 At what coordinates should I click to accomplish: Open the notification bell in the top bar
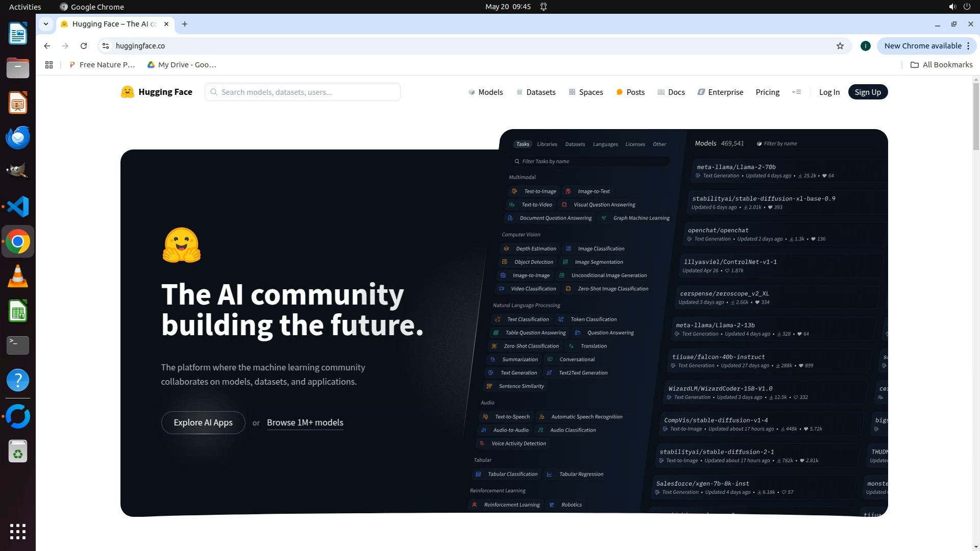[x=544, y=7]
